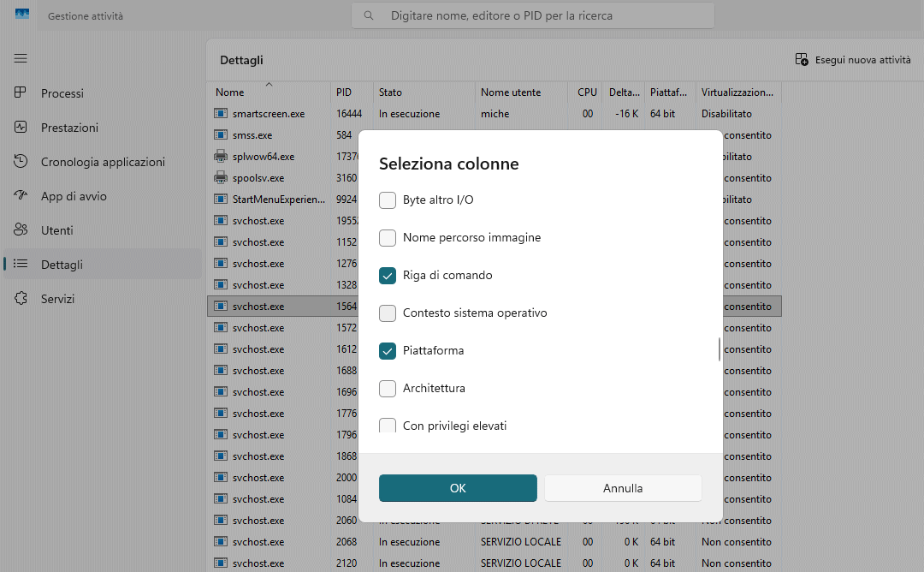Viewport: 924px width, 572px height.
Task: Select svchost.exe row with PID 2120
Action: (494, 563)
